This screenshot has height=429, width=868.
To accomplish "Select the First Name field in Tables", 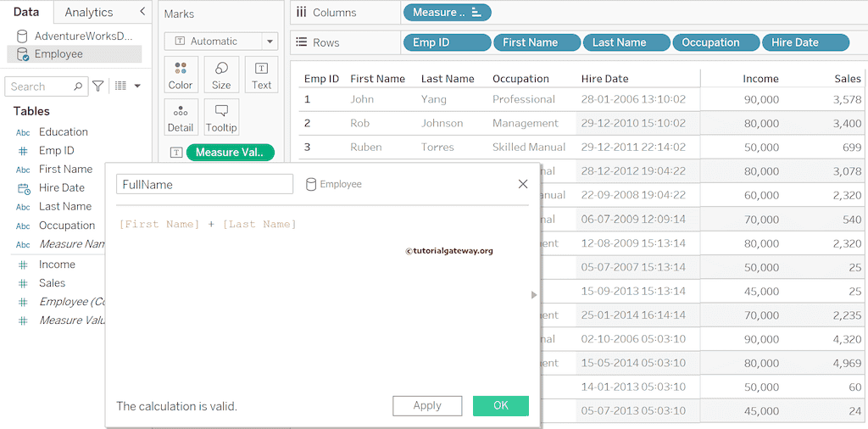I will coord(65,169).
